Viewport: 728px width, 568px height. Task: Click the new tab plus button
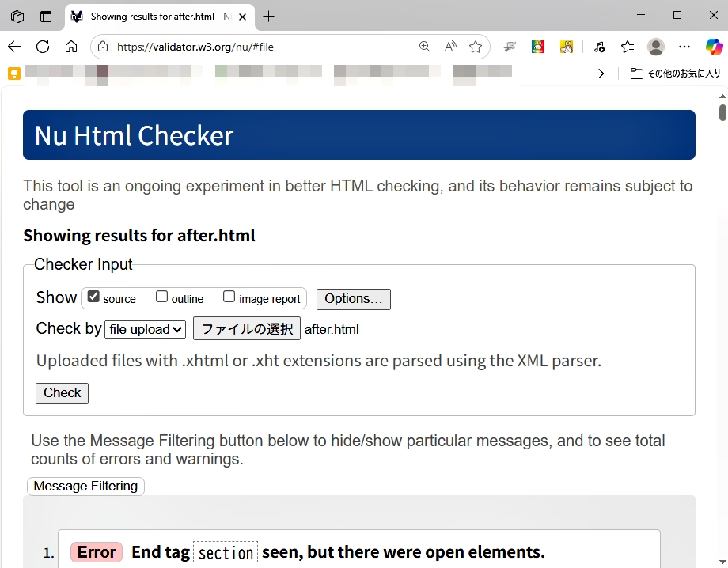click(x=268, y=17)
